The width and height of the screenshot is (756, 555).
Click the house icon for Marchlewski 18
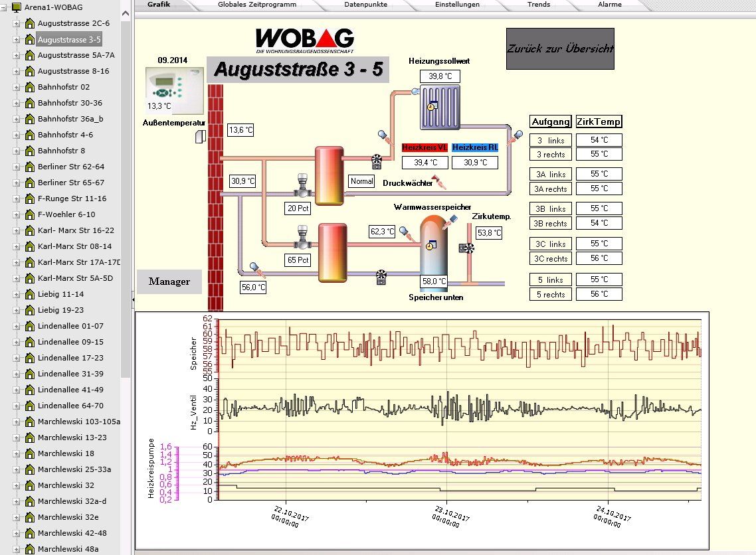pos(29,454)
